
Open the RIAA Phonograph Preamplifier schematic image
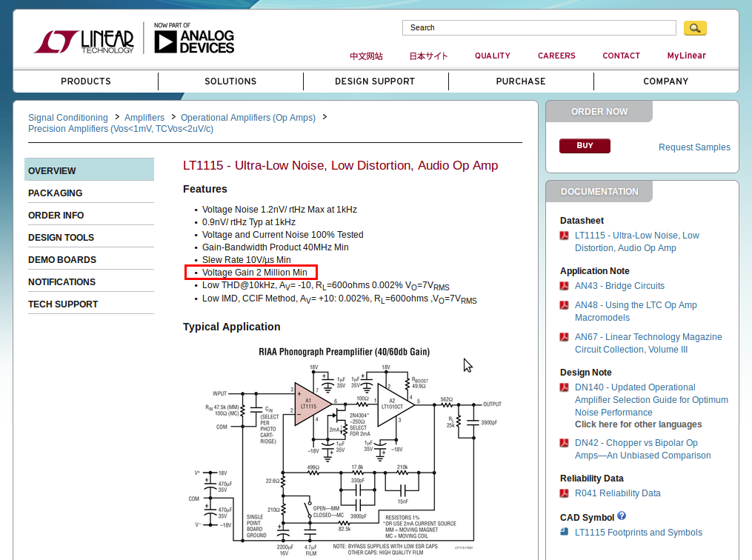(345, 451)
